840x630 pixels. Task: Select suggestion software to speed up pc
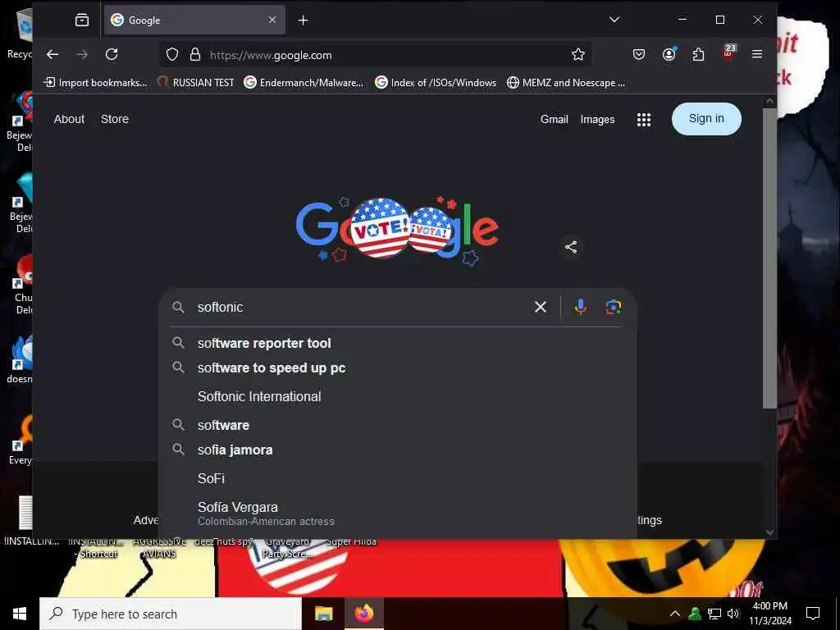(x=398, y=367)
